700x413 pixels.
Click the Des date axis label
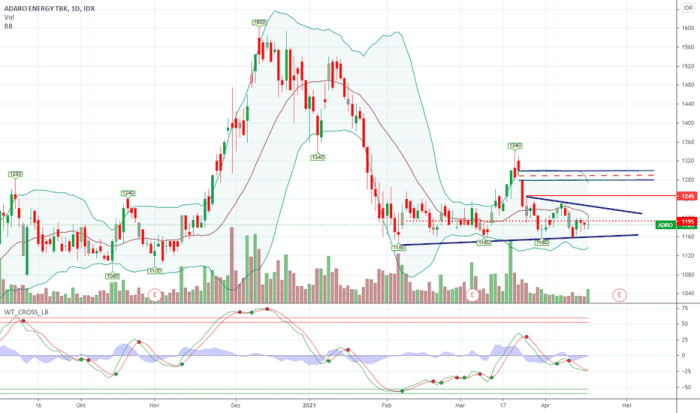(236, 405)
